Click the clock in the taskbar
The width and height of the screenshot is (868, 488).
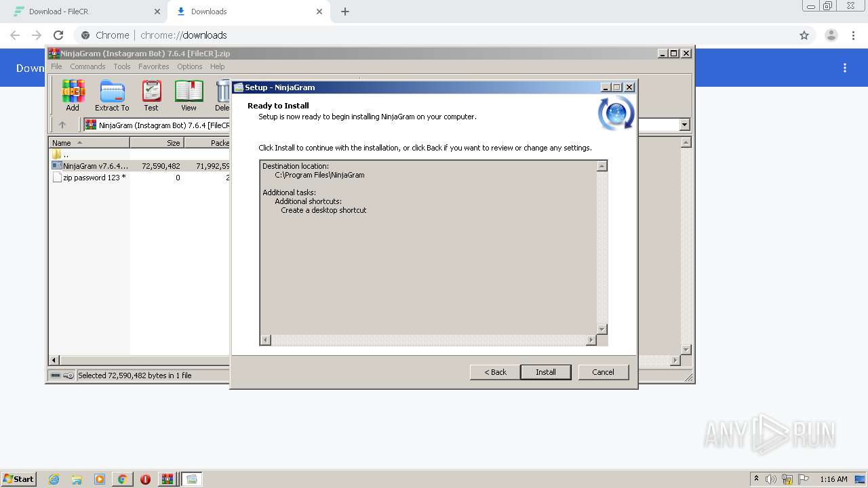point(833,479)
